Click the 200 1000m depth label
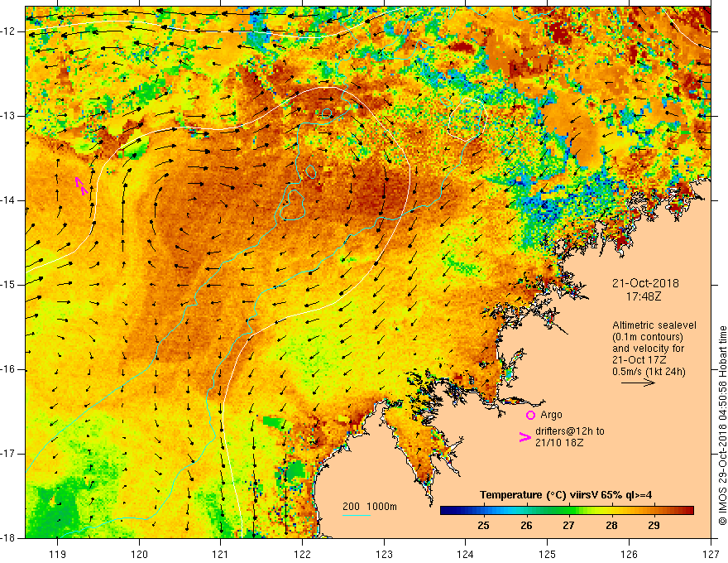This screenshot has width=728, height=563. (370, 507)
